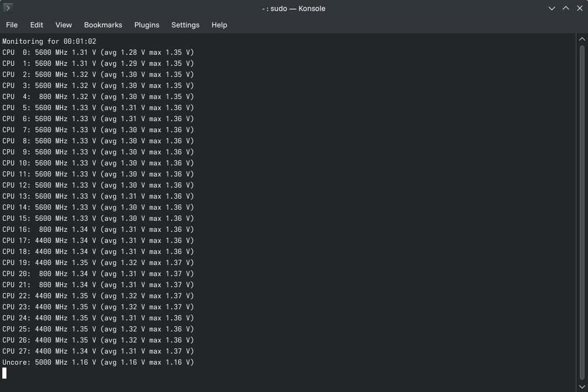Maximize the Konsole window

(x=565, y=8)
